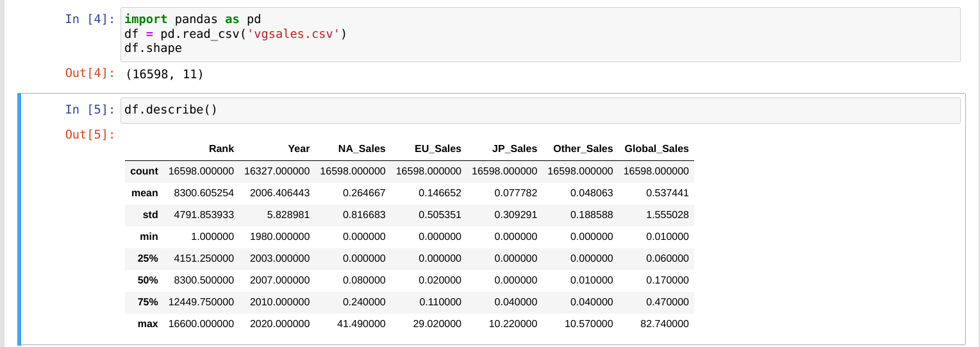Click the mean EU_Sales value 0.146652

(440, 193)
